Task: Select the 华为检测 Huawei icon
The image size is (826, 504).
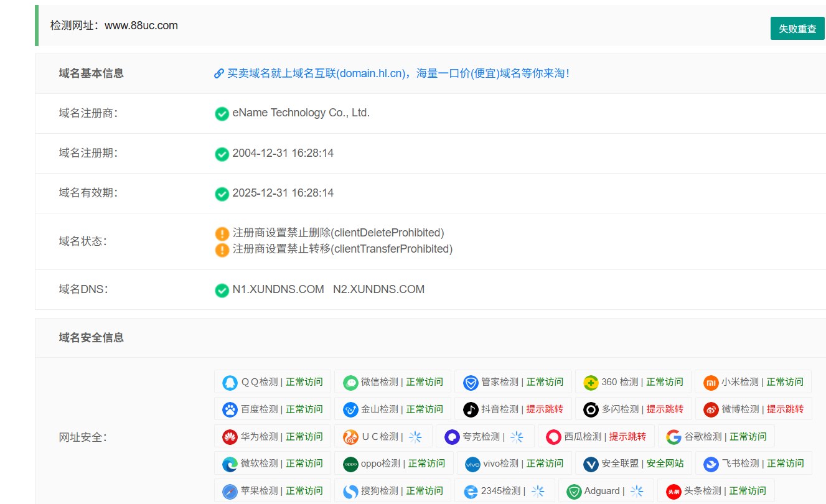Action: (228, 436)
